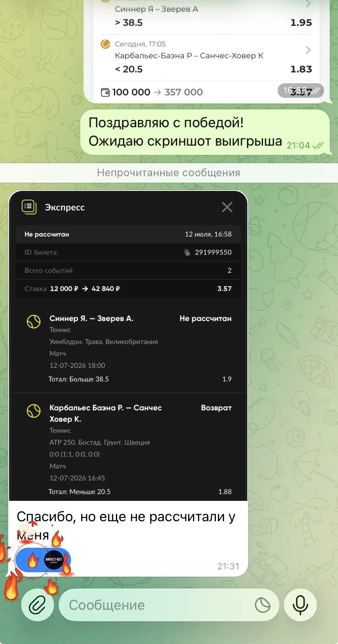Tap tennis ball icon beside Карбальес Баэна Р.

(33, 411)
